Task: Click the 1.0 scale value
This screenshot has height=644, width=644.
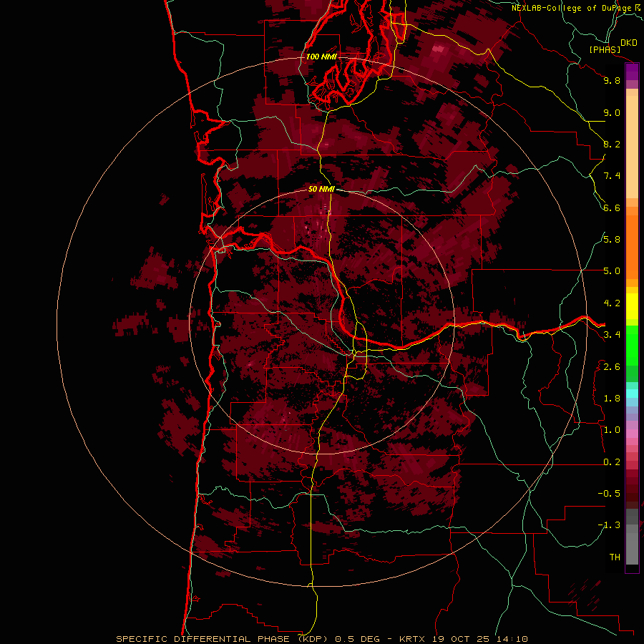Action: tap(612, 430)
